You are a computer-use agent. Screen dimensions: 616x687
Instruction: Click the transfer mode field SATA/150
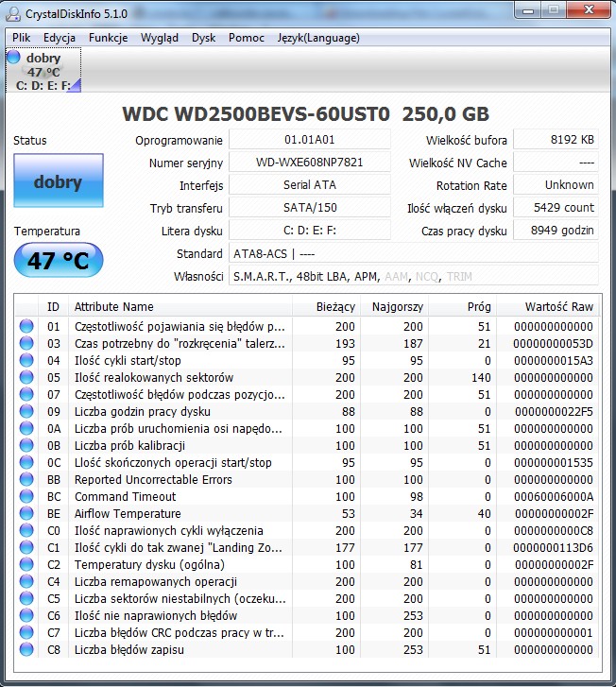coord(310,208)
